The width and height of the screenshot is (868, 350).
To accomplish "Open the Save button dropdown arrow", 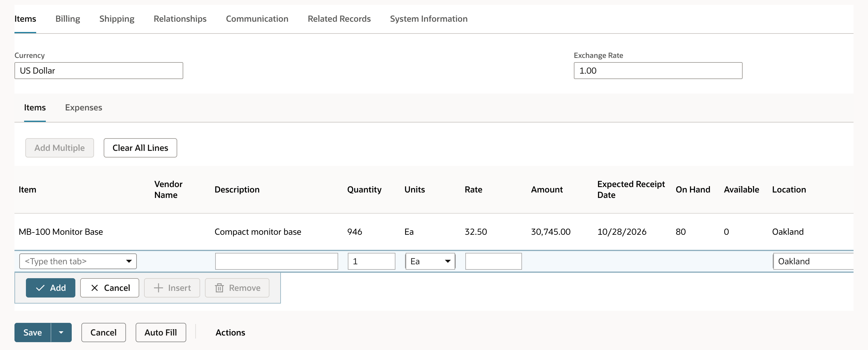I will click(x=61, y=332).
